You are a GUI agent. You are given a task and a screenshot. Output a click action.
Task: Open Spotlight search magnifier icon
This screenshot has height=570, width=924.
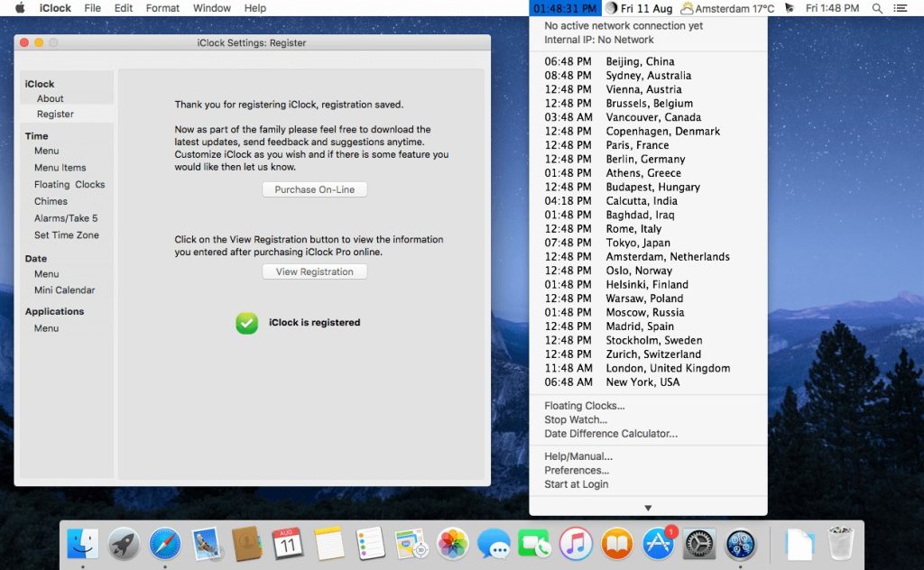877,8
